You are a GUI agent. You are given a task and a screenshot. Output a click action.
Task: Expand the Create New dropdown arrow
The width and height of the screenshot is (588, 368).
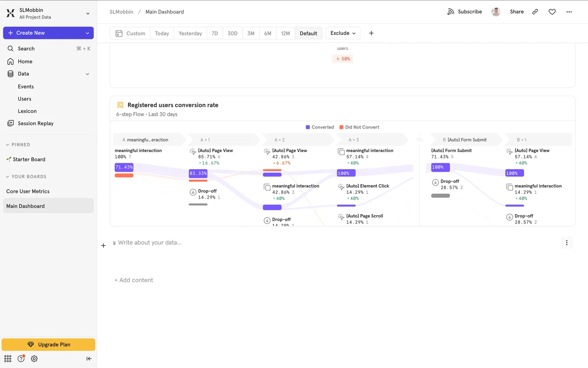[88, 33]
